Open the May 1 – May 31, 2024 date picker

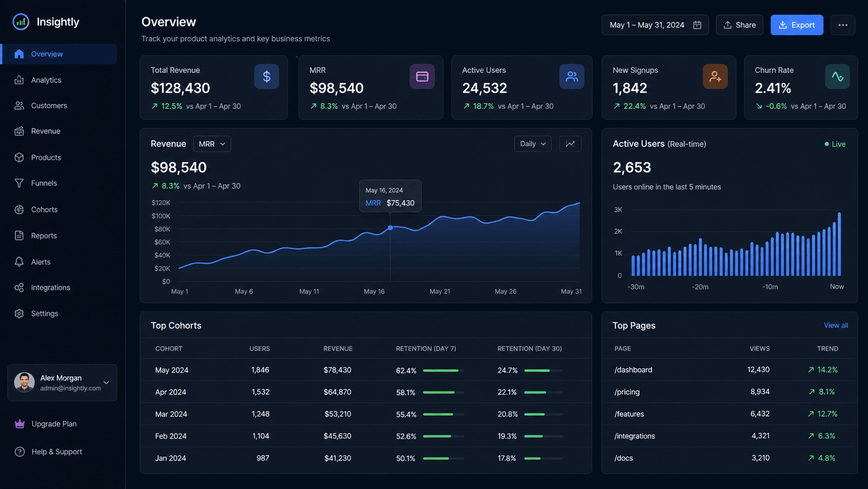[x=655, y=25]
